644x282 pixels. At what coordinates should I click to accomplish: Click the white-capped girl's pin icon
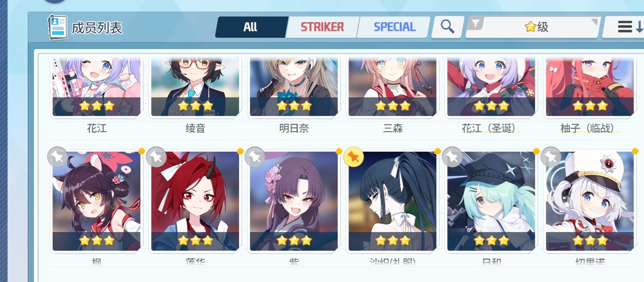551,157
